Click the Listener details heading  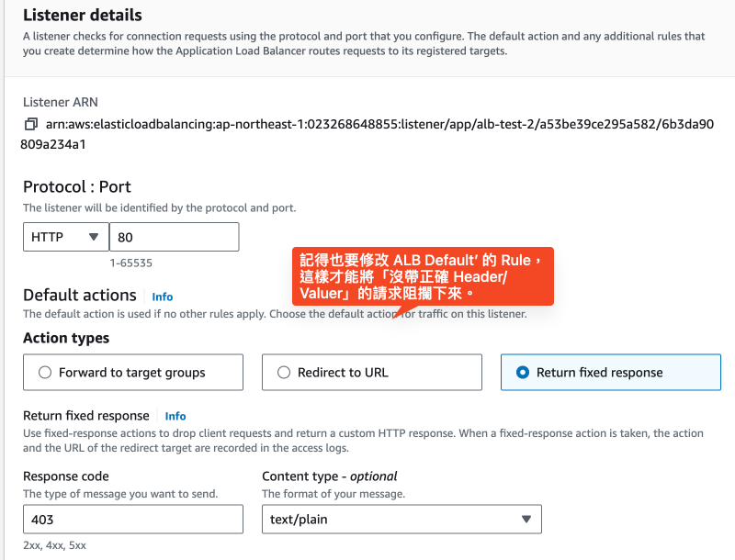tap(83, 16)
